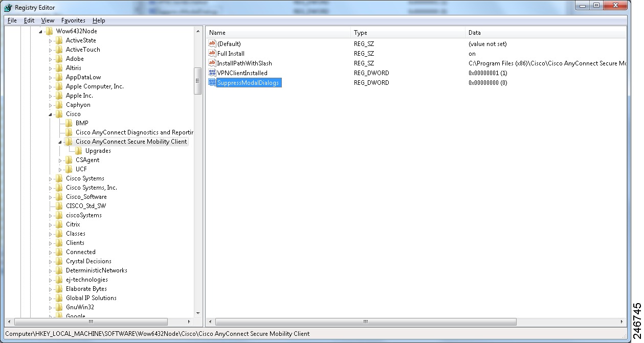644x343 pixels.
Task: Select the SuppressModalDialogs value name
Action: (248, 82)
